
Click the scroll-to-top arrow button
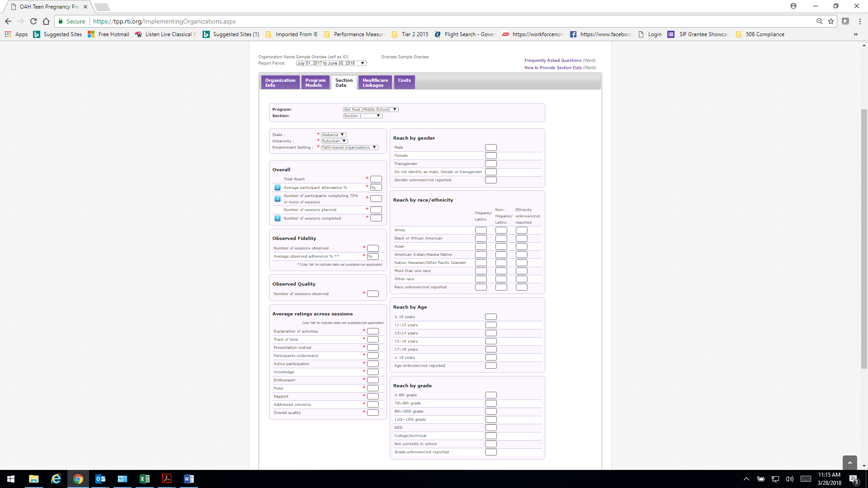[x=849, y=462]
